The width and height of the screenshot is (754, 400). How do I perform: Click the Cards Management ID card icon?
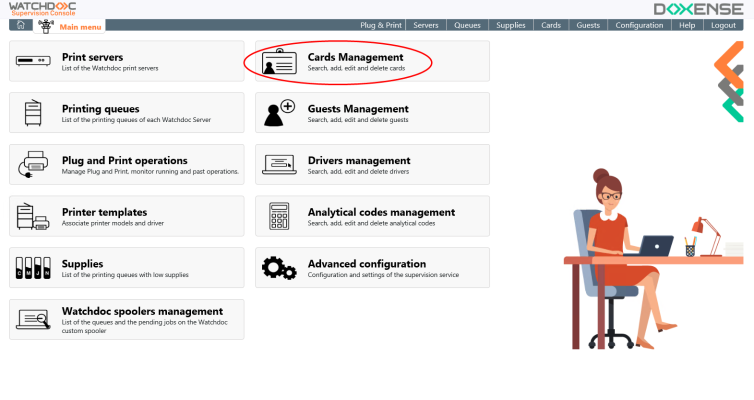coord(278,62)
